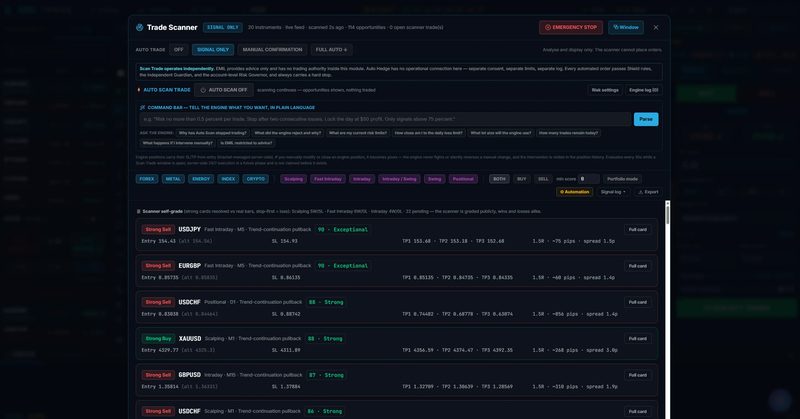Viewport: 800px width, 419px height.
Task: Ask how close to daily loss limit
Action: point(429,133)
